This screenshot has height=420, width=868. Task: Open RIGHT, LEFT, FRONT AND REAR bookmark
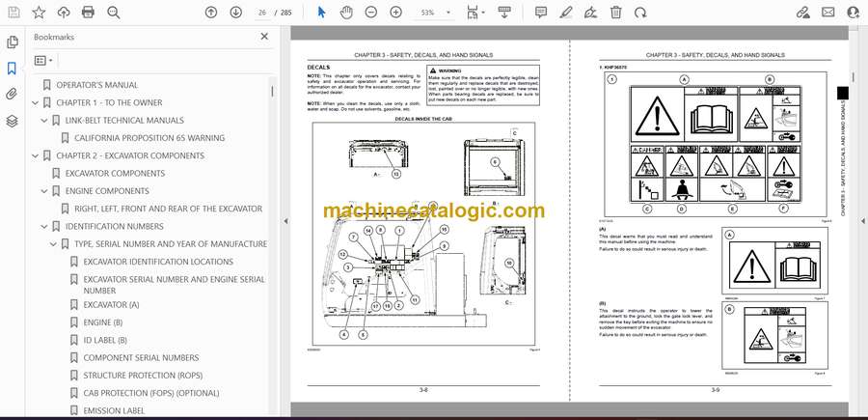point(168,209)
